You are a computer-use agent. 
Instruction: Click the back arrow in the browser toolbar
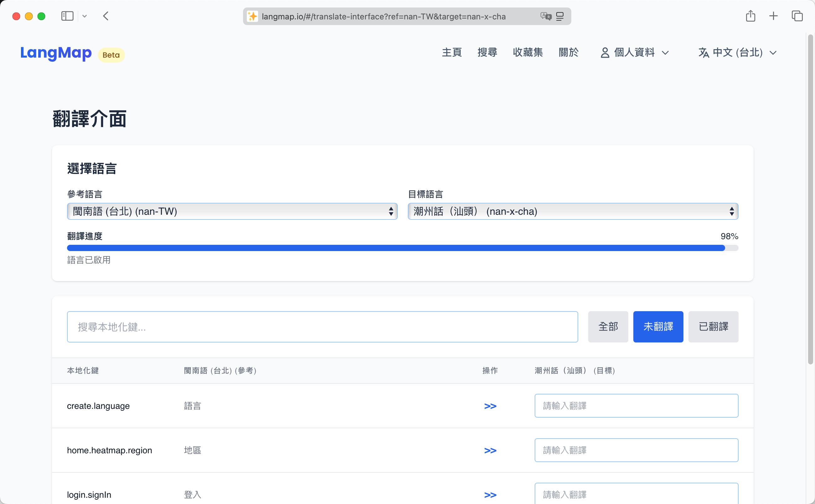point(106,16)
